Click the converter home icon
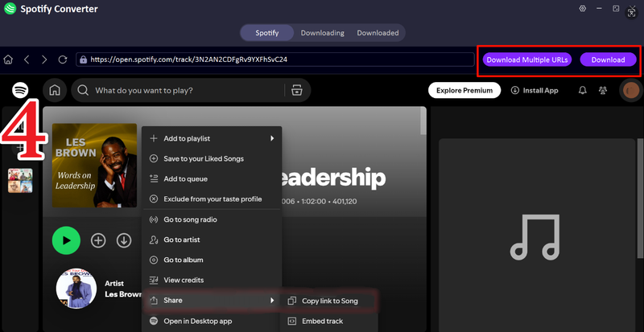This screenshot has width=644, height=332. (x=8, y=60)
